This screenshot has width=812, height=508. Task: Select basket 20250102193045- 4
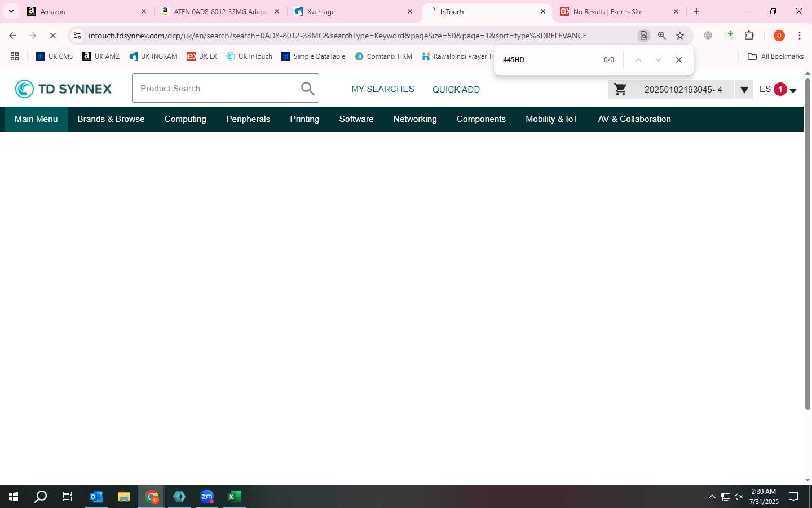[683, 89]
